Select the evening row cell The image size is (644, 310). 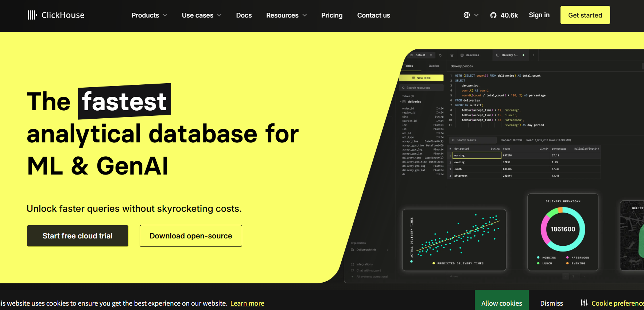pyautogui.click(x=477, y=162)
